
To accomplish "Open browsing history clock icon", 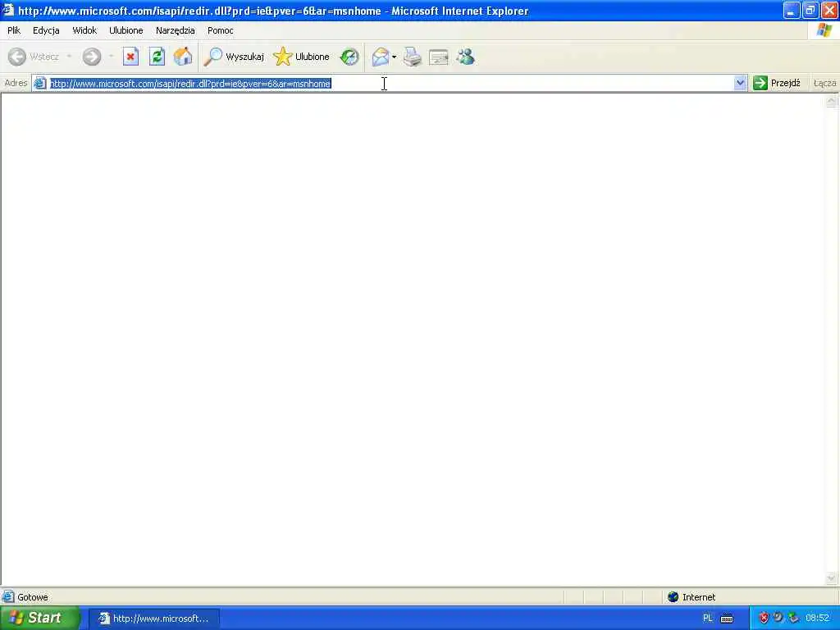I will (x=349, y=57).
